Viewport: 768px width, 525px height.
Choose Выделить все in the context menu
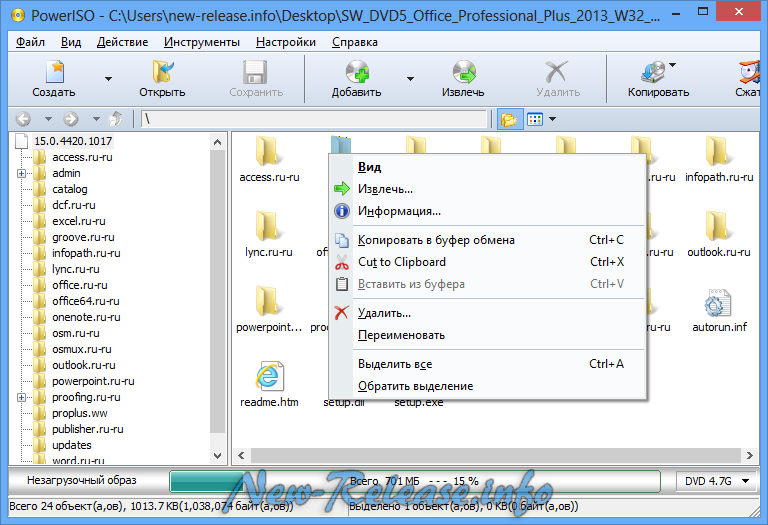(489, 364)
